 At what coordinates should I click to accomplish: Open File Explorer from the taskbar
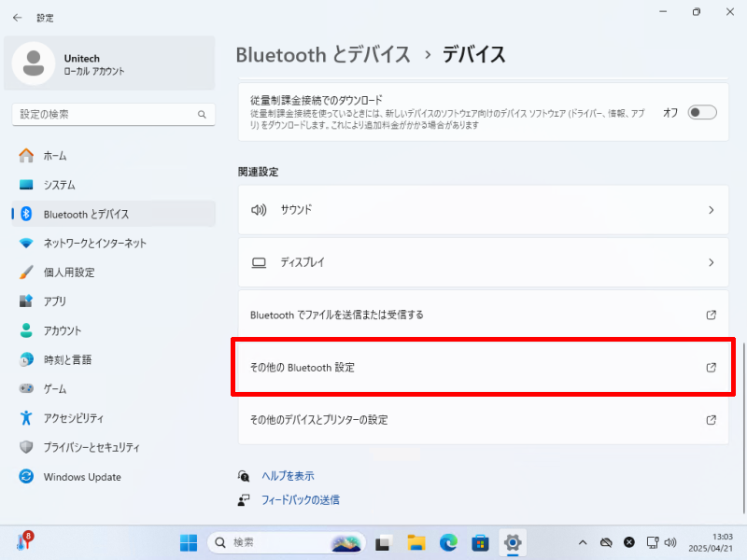click(x=416, y=542)
